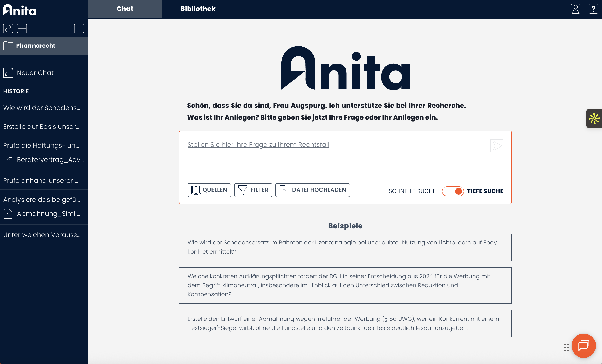This screenshot has height=364, width=602.
Task: Click the Datei hochladen upload button
Action: pyautogui.click(x=313, y=190)
